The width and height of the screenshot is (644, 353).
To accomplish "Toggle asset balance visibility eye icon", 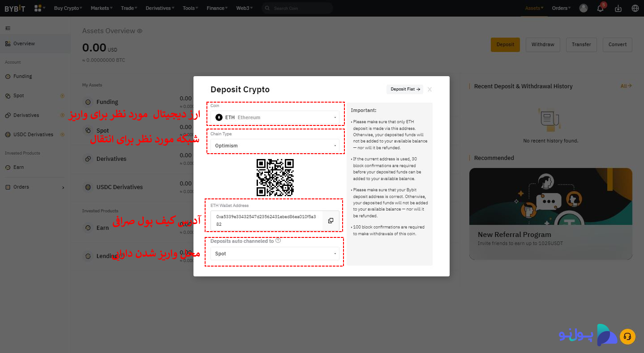I will [x=140, y=31].
